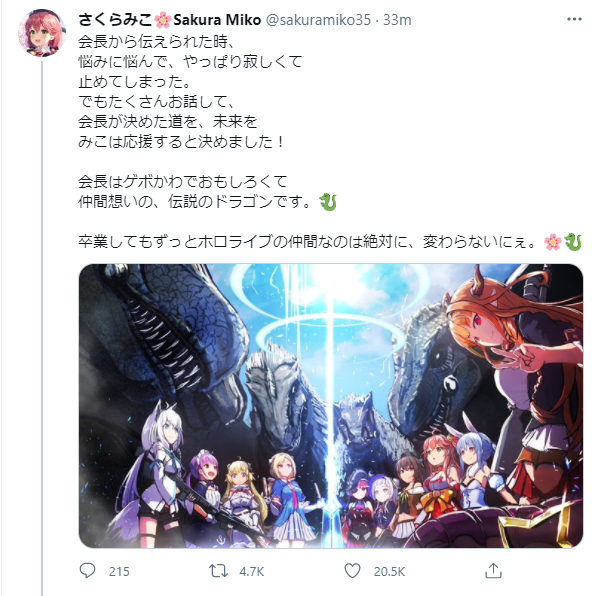Open Sakura Miko's profile avatar
The image size is (600, 596).
(42, 33)
